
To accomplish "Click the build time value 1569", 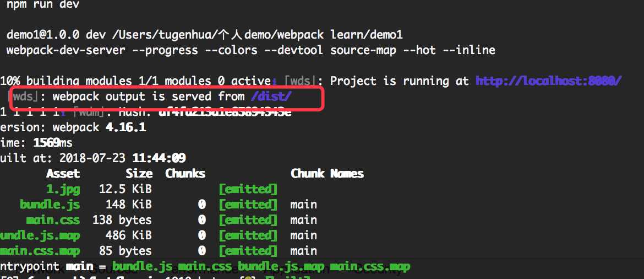I will (46, 143).
